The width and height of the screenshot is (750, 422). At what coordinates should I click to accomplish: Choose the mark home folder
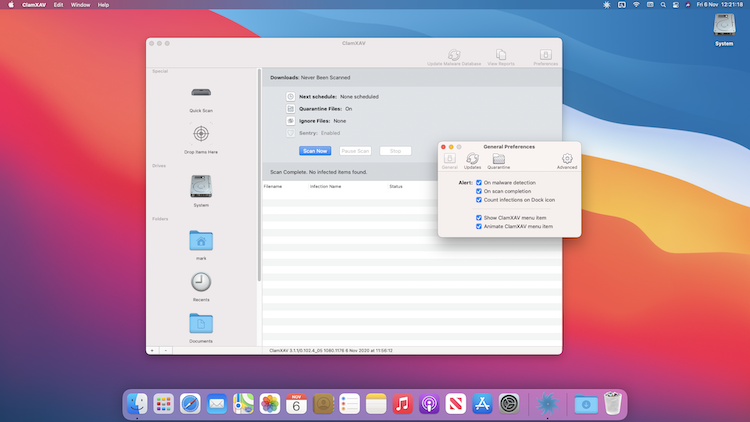(201, 240)
